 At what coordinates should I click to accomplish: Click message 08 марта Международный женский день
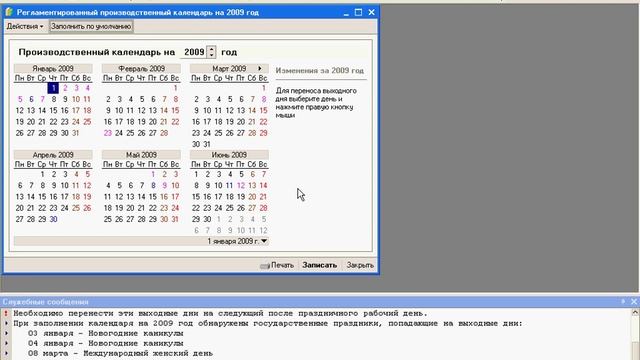tap(120, 353)
